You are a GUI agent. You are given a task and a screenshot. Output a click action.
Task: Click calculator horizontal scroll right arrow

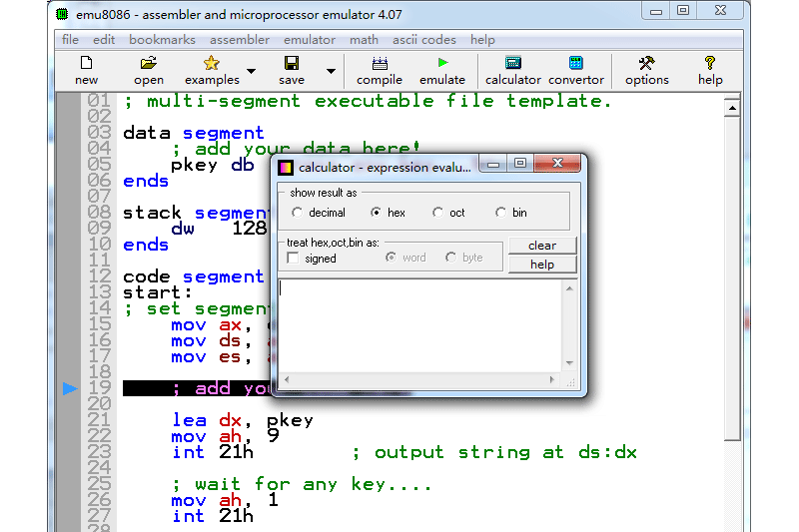click(552, 379)
